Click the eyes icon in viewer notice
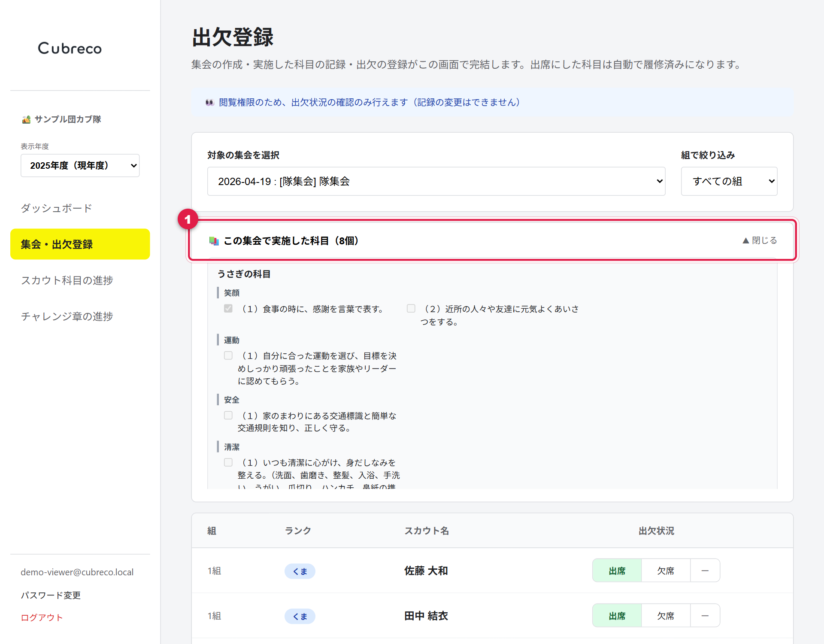824x644 pixels. click(209, 102)
